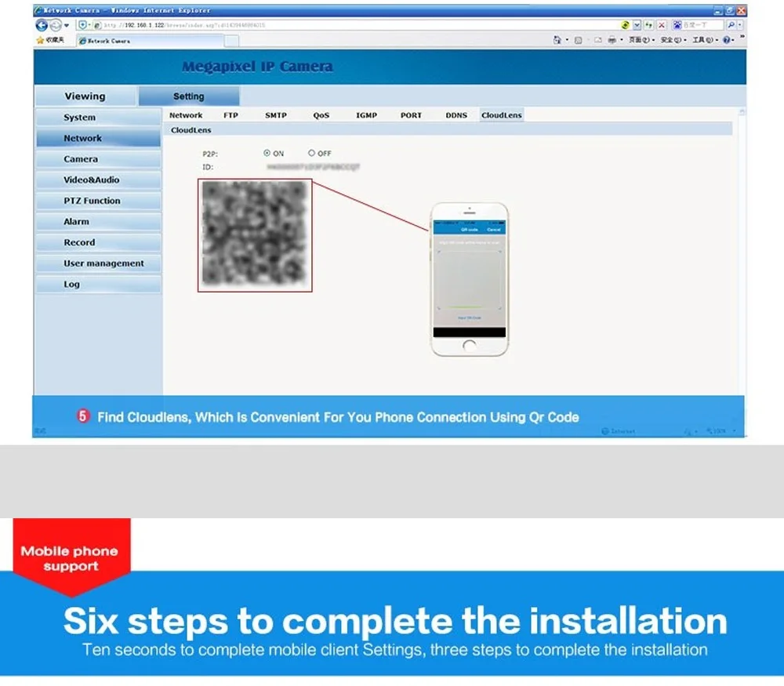Open PTZ Function in the left sidebar
The height and width of the screenshot is (686, 784).
[x=99, y=201]
